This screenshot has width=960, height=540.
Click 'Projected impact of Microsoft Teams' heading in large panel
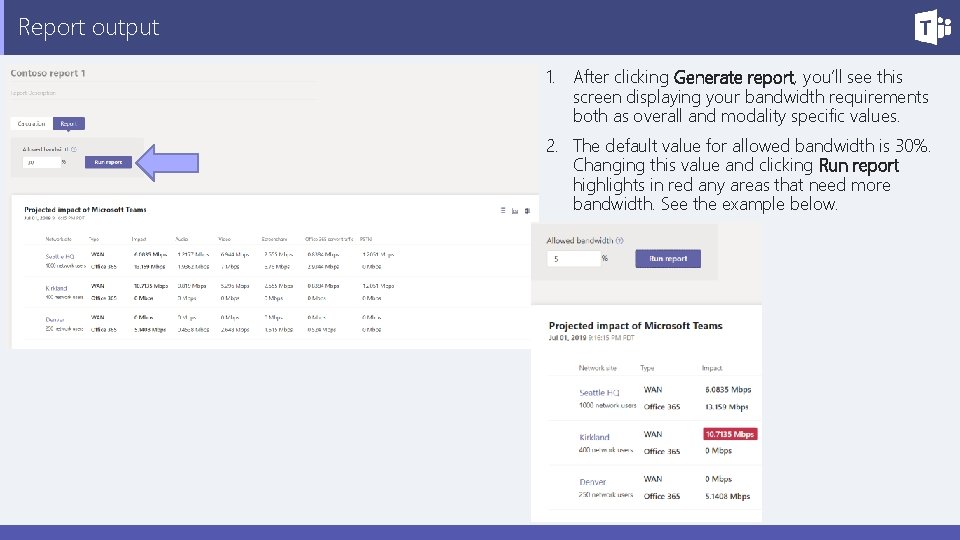point(85,209)
